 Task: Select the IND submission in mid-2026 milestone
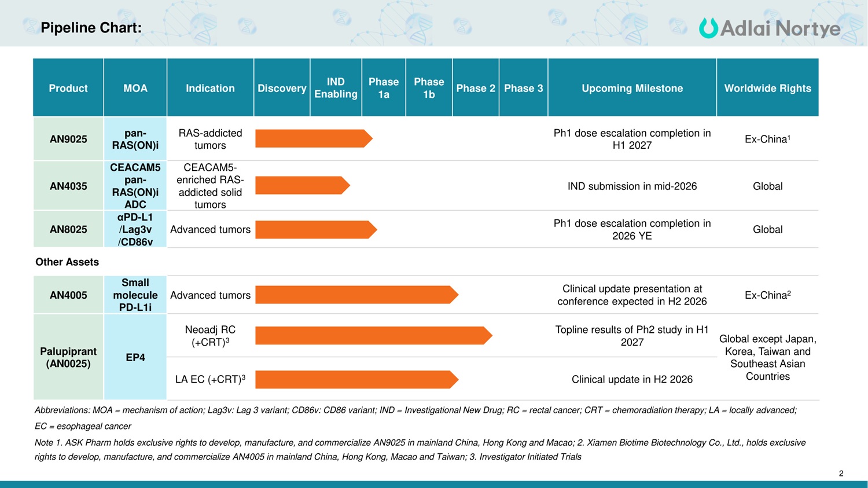(x=632, y=186)
